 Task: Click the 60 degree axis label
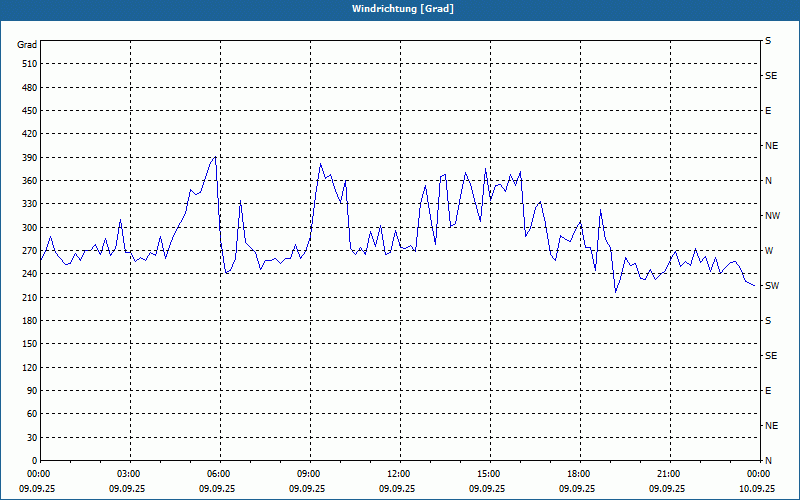tap(32, 414)
